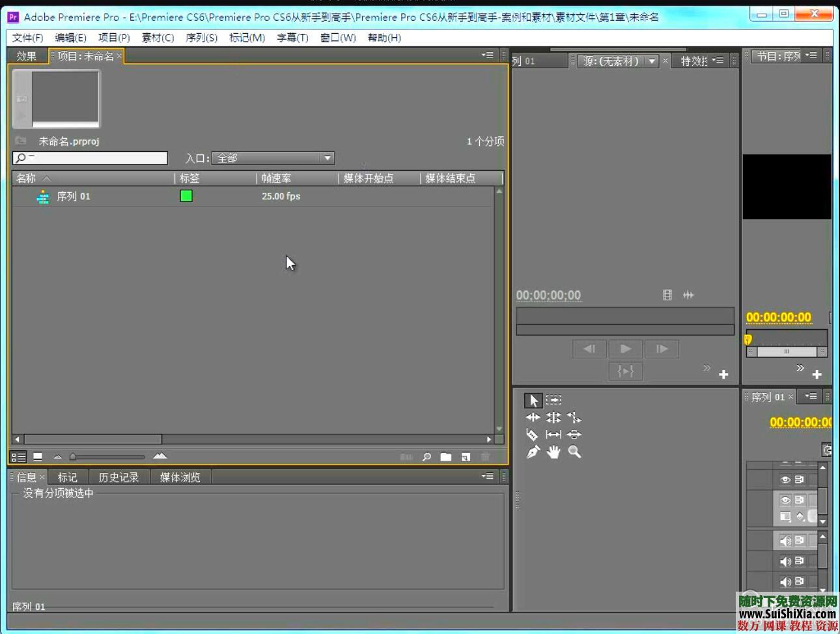Screen dimensions: 840x634
Task: Toggle visibility of video track 2
Action: click(x=786, y=480)
